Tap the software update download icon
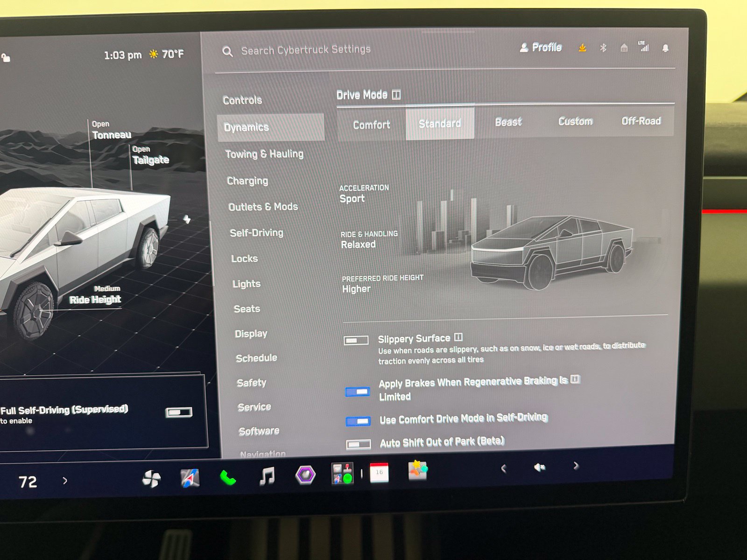Screen dimensions: 747x560 point(582,48)
